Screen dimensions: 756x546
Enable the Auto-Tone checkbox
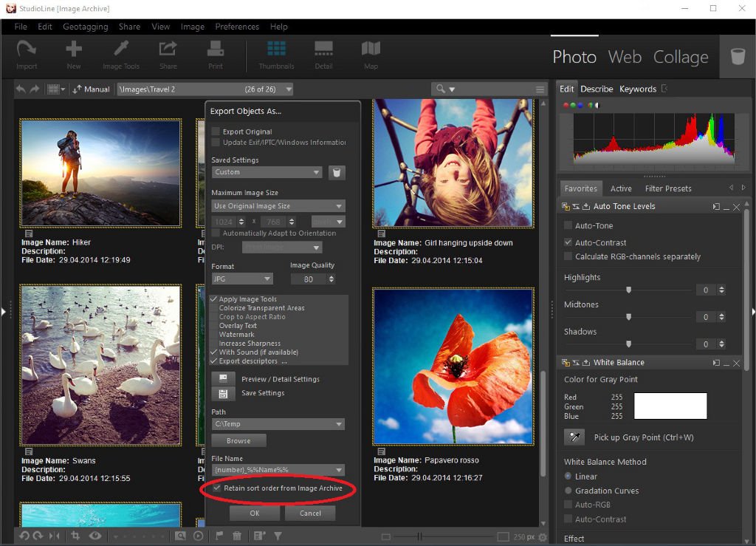pyautogui.click(x=568, y=225)
